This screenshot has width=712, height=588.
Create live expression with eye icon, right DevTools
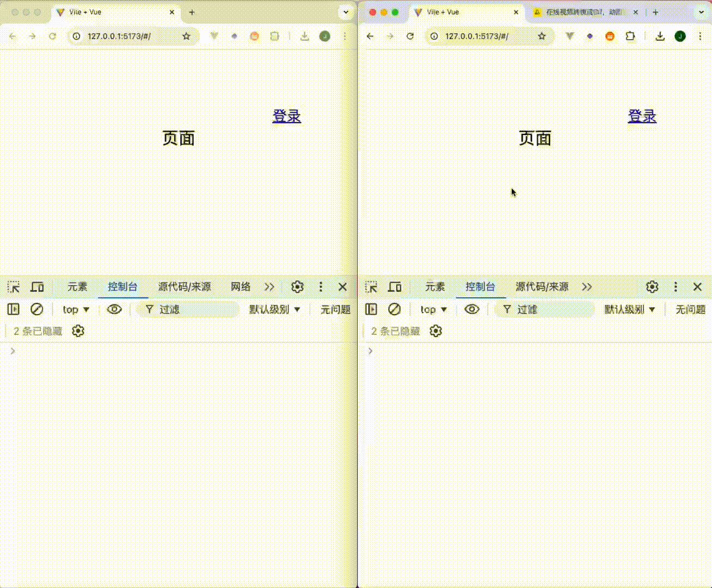(x=472, y=309)
